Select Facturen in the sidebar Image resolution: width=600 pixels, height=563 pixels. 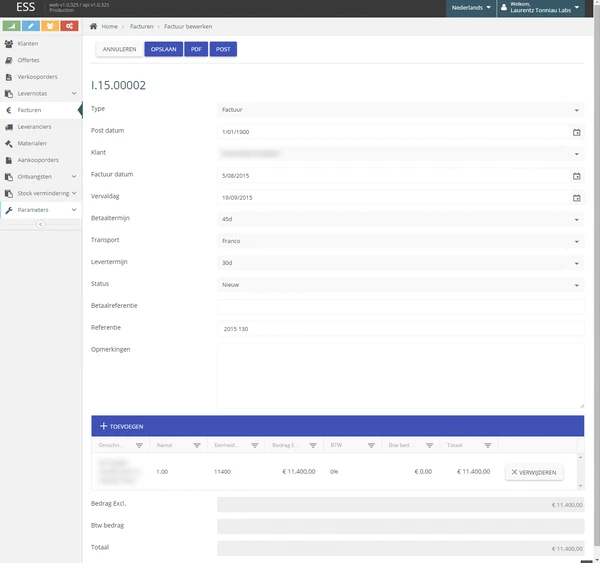pyautogui.click(x=41, y=110)
